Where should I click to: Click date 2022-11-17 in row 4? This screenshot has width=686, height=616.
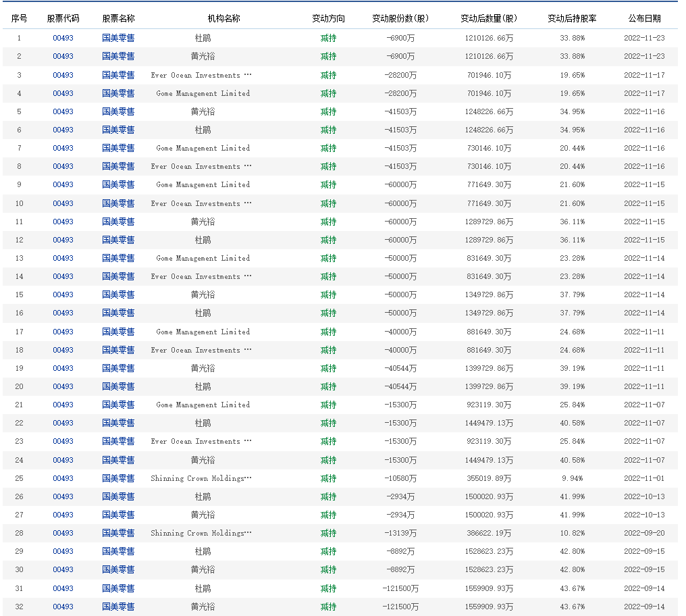[644, 94]
